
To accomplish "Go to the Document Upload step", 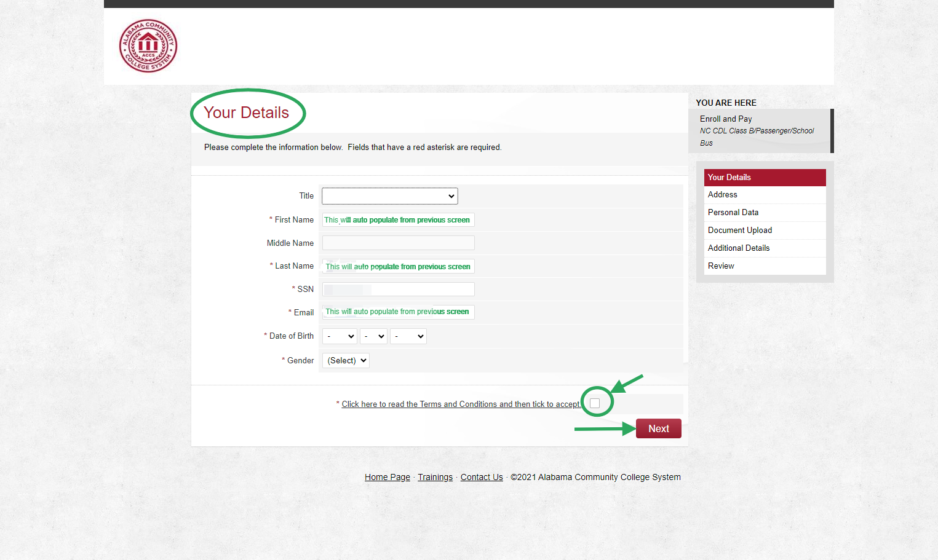I will [765, 231].
